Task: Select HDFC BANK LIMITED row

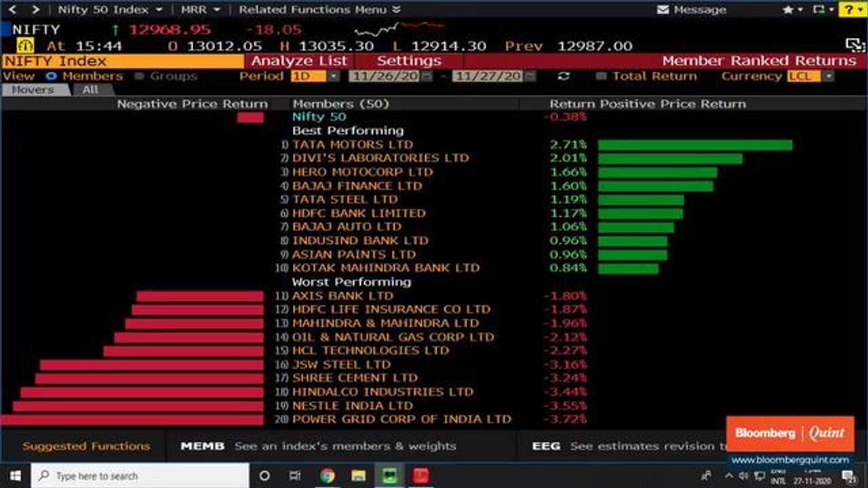Action: tap(359, 213)
